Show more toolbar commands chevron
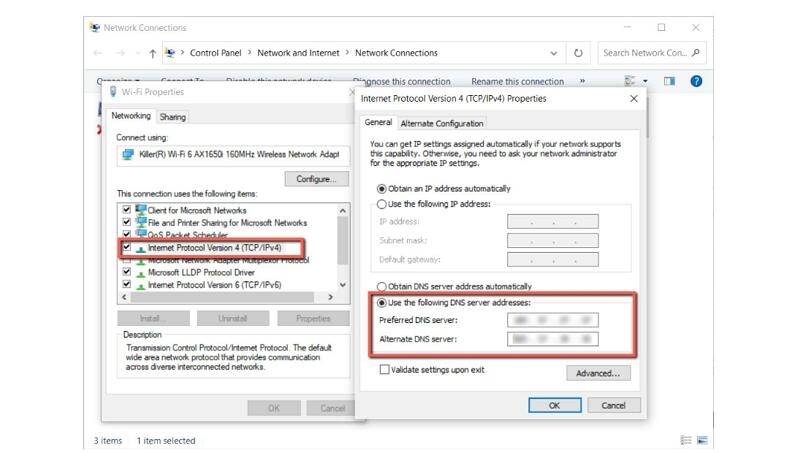806x453 pixels. point(582,81)
